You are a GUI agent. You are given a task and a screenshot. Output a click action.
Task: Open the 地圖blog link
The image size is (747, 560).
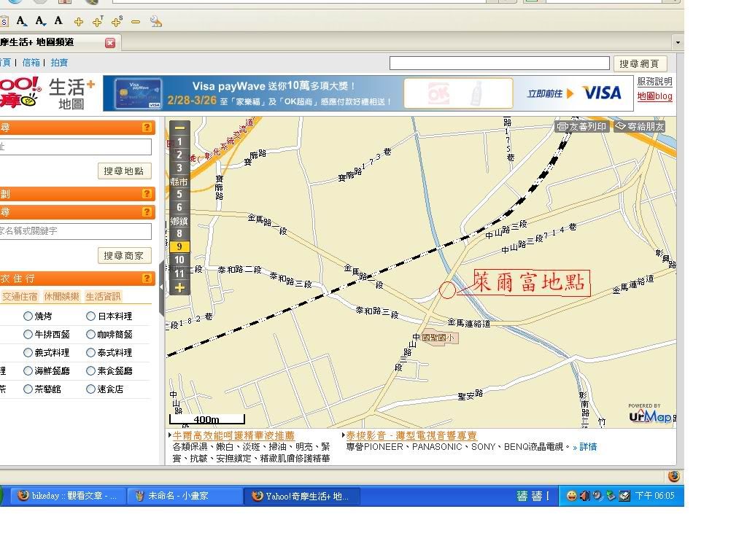coord(654,96)
